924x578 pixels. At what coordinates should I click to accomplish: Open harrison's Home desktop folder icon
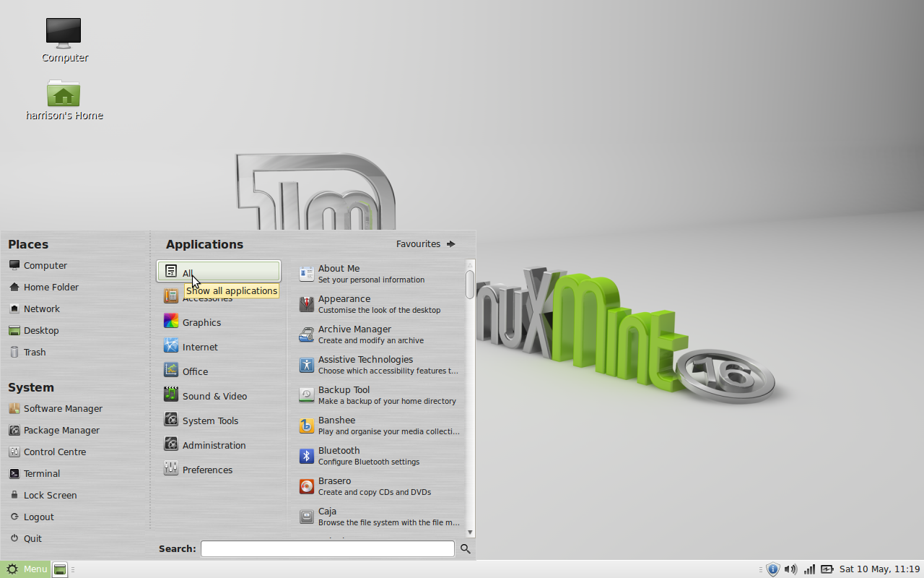(64, 92)
